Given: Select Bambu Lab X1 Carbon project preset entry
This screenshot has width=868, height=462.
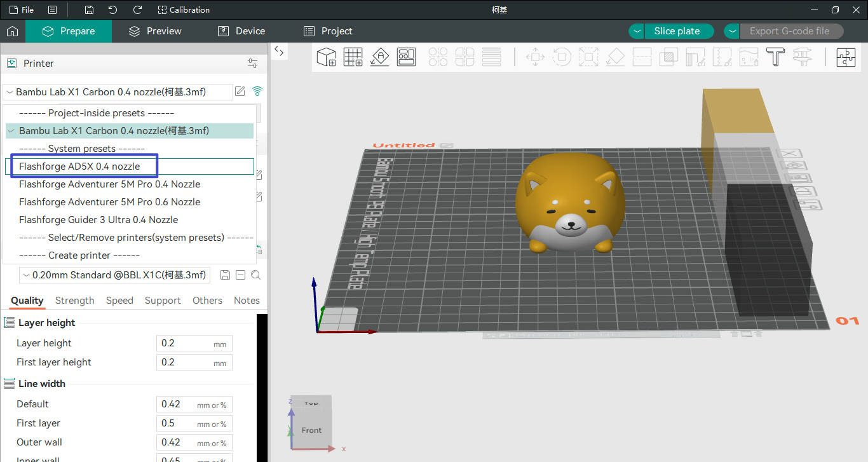Looking at the screenshot, I should [130, 131].
